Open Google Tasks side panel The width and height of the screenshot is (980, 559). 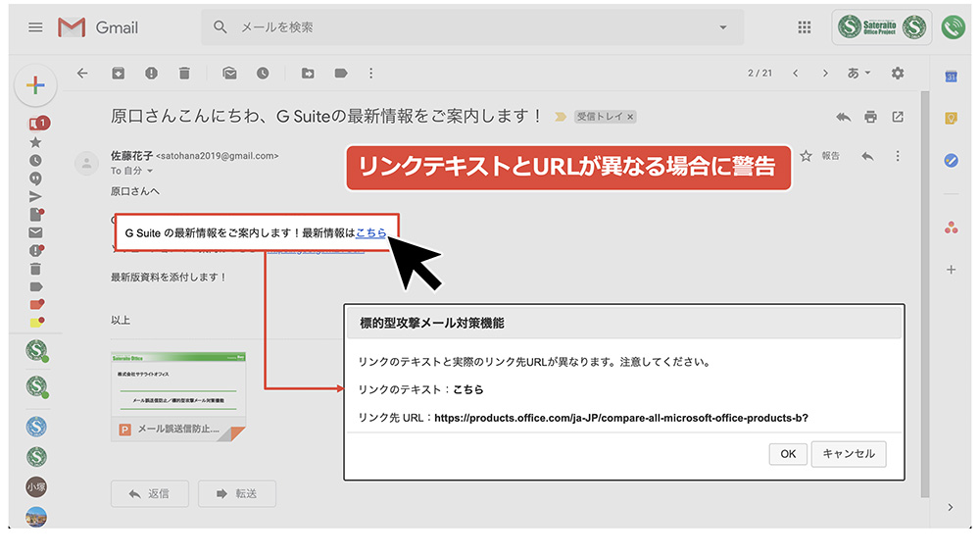(x=952, y=161)
